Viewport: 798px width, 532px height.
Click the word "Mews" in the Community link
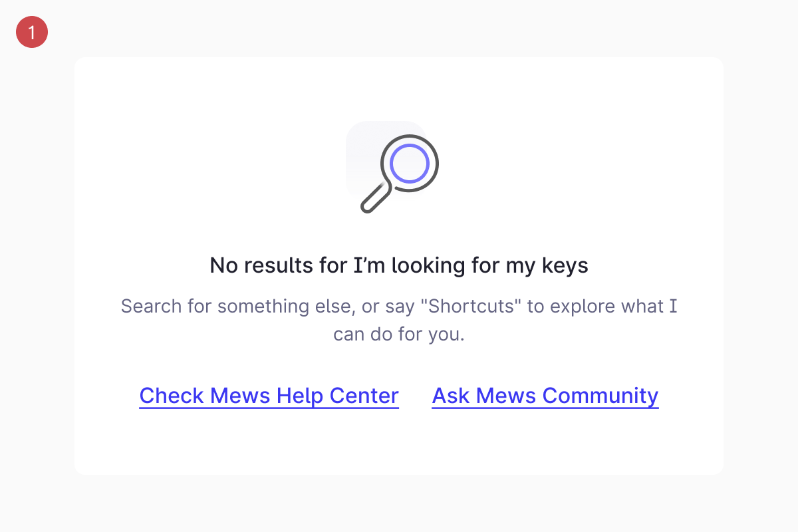506,396
